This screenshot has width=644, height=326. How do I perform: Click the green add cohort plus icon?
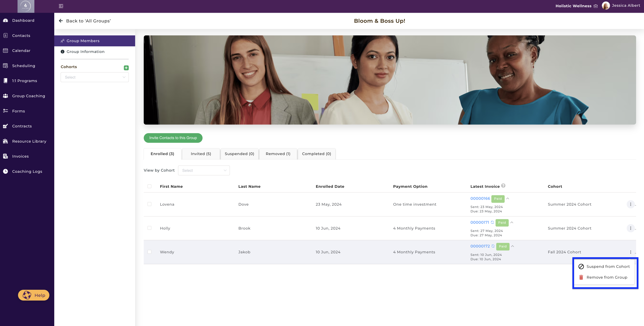tap(126, 68)
